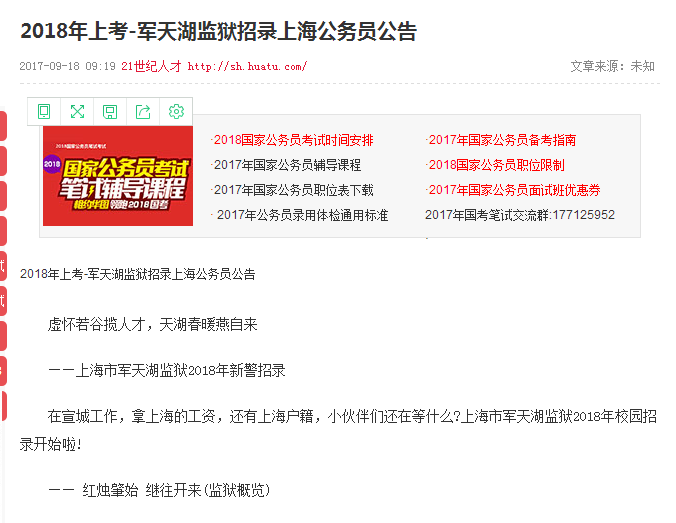This screenshot has width=676, height=523.
Task: Open 2017年国家公务员面试班优惠券 link
Action: pyautogui.click(x=514, y=190)
